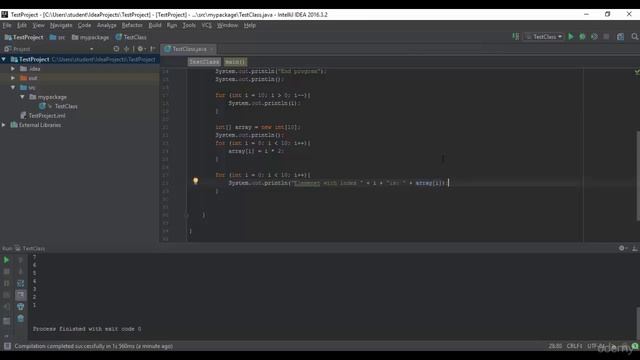Open the Run menu
This screenshot has height=360, width=640.
click(x=172, y=25)
